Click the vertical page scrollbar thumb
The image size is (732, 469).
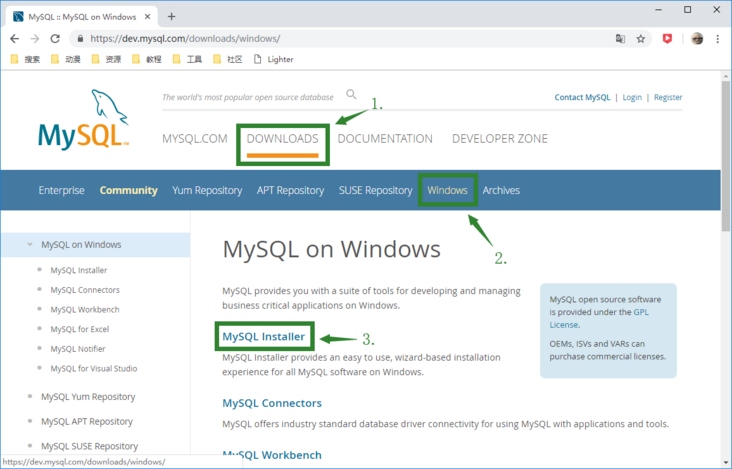tap(725, 156)
